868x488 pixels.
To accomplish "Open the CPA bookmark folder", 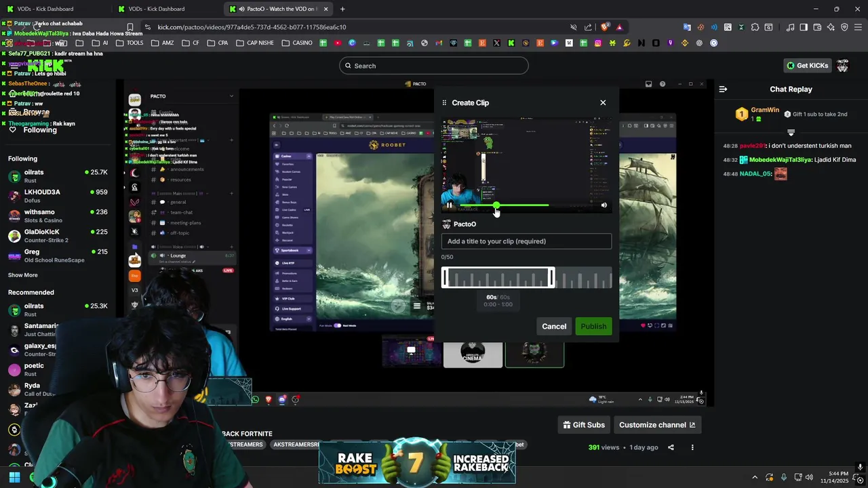I will pos(217,43).
